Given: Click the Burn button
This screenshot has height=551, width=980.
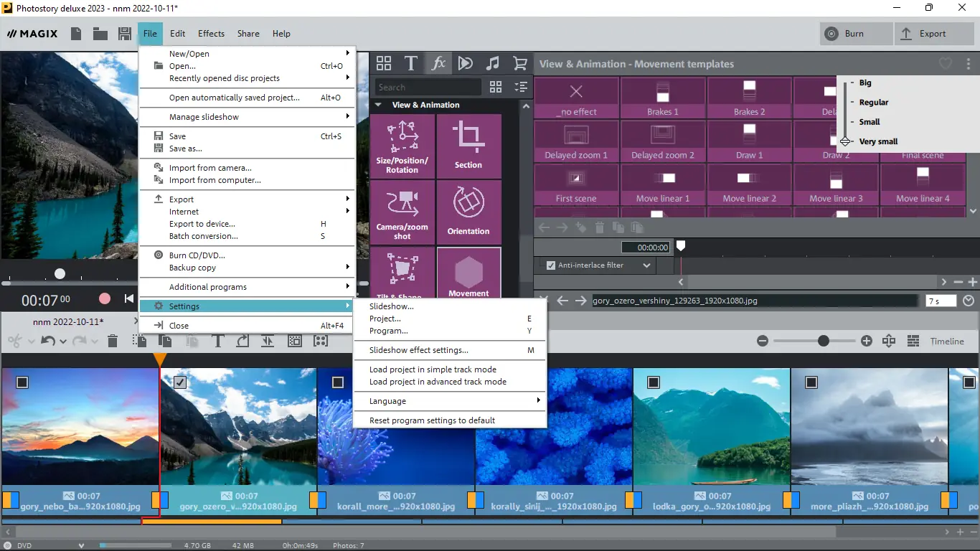Looking at the screenshot, I should click(x=857, y=34).
